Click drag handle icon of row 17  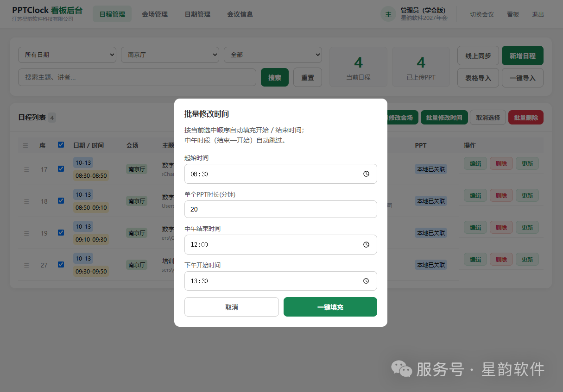click(26, 169)
